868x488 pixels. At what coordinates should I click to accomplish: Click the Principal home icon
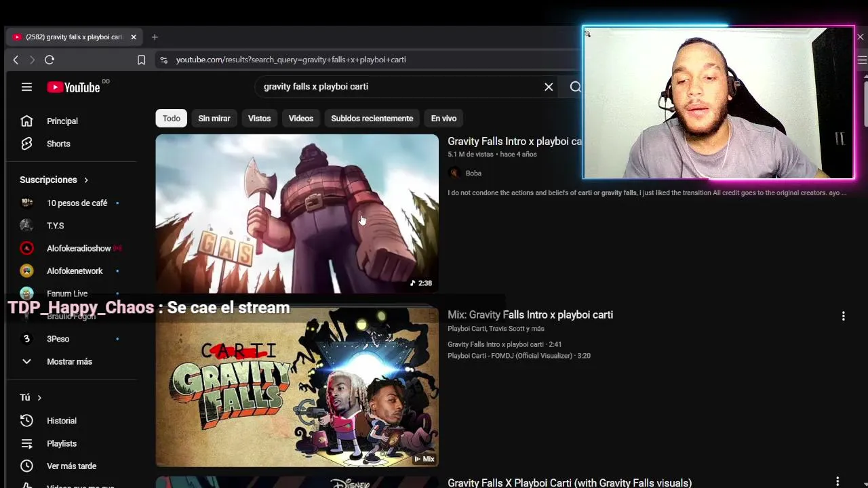tap(26, 121)
